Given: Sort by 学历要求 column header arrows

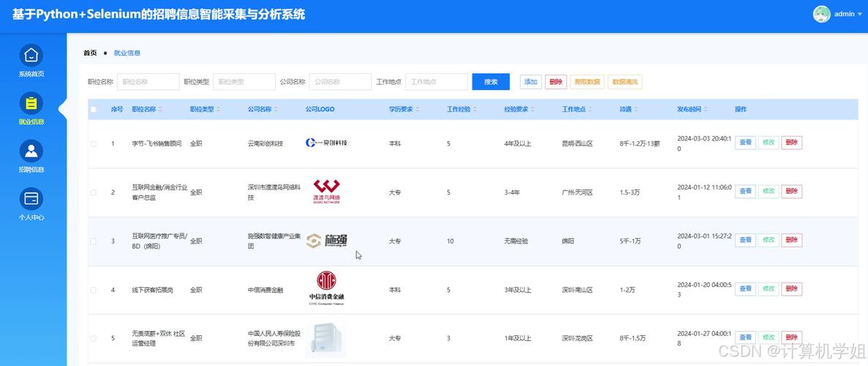Looking at the screenshot, I should pyautogui.click(x=418, y=110).
